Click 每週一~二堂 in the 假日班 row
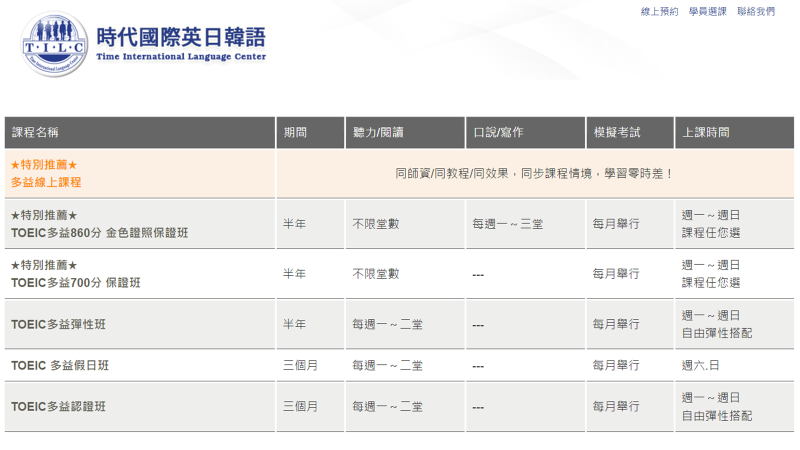This screenshot has width=800, height=450. point(387,366)
